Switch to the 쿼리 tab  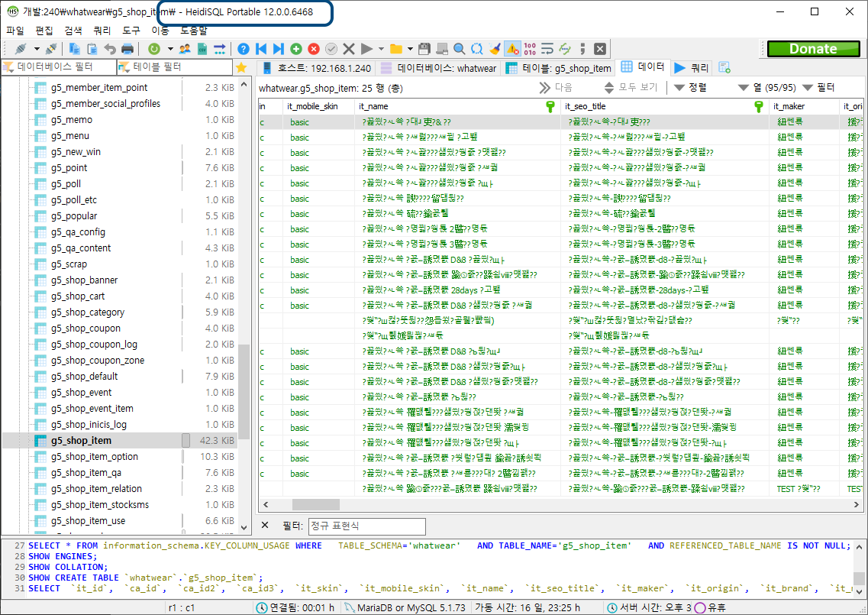click(692, 68)
